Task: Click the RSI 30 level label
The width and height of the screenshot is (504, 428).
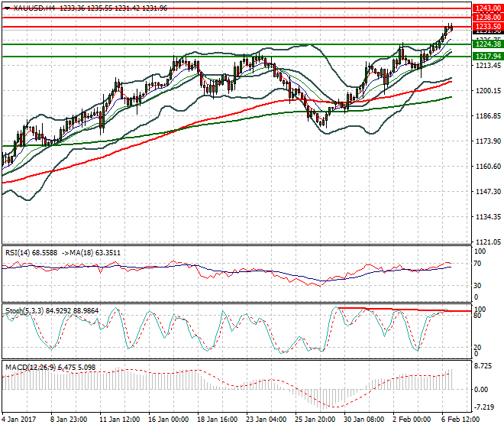Action: (477, 286)
